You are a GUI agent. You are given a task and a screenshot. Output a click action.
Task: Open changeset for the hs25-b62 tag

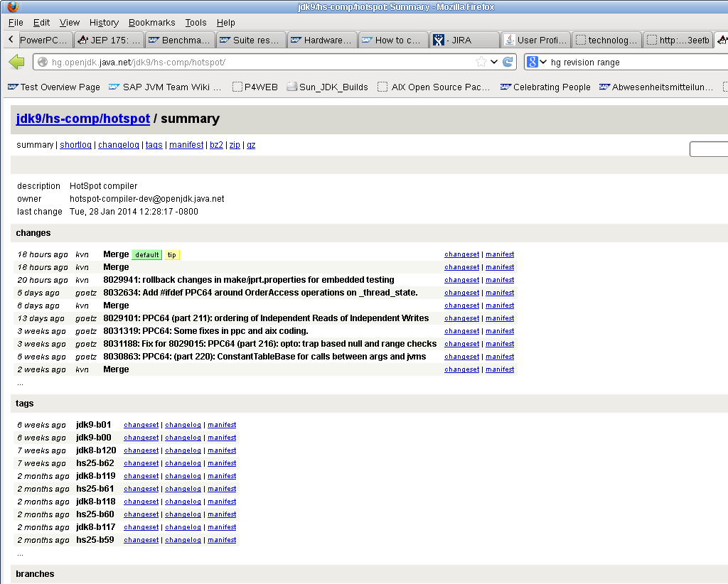point(141,463)
